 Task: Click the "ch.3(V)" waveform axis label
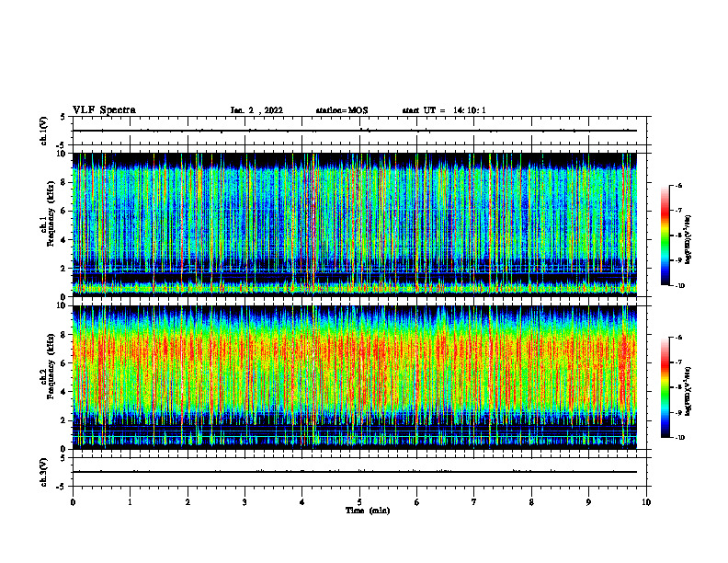click(44, 472)
